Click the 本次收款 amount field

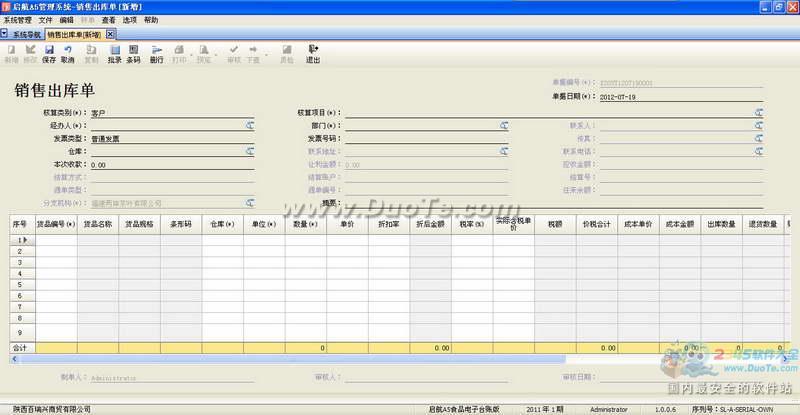click(x=172, y=165)
